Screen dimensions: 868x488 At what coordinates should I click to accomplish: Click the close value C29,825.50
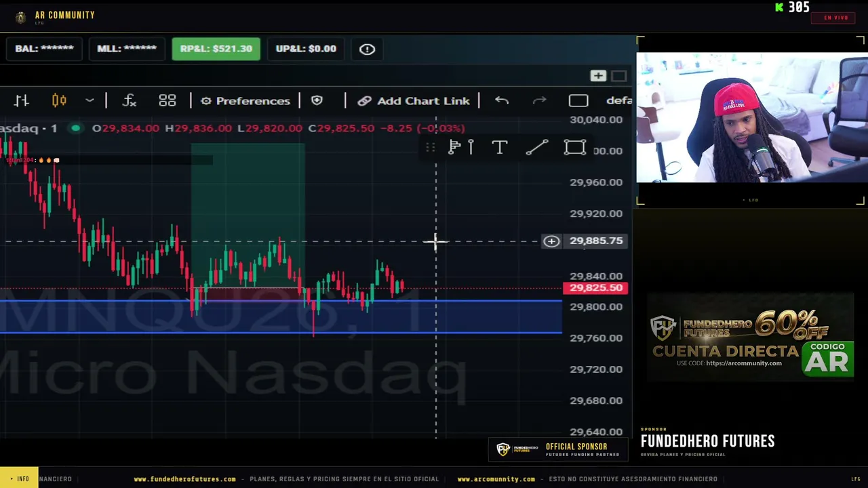pyautogui.click(x=341, y=128)
